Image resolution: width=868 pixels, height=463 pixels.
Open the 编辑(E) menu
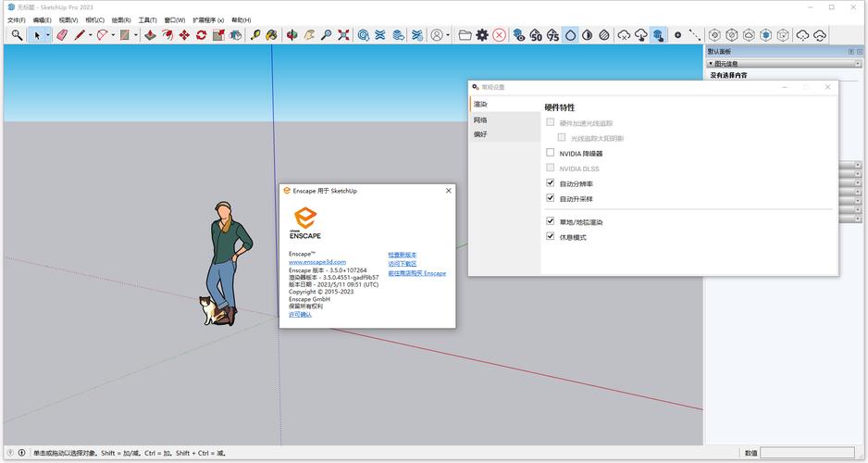(42, 20)
